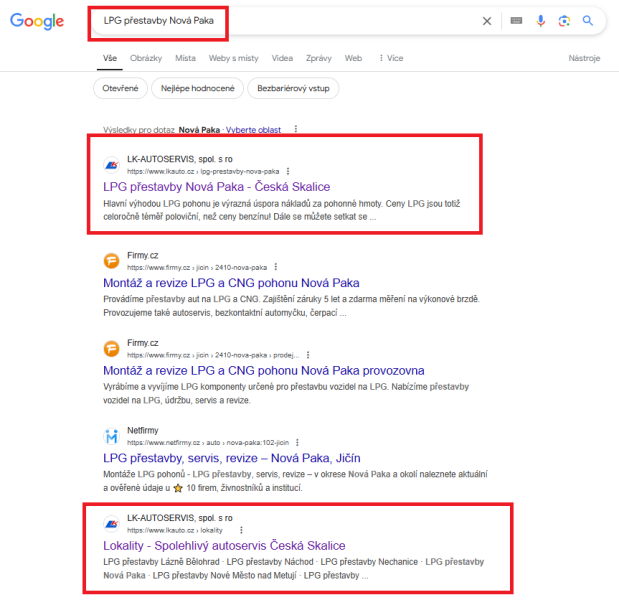Switch to Weby s místy tab

[x=233, y=58]
